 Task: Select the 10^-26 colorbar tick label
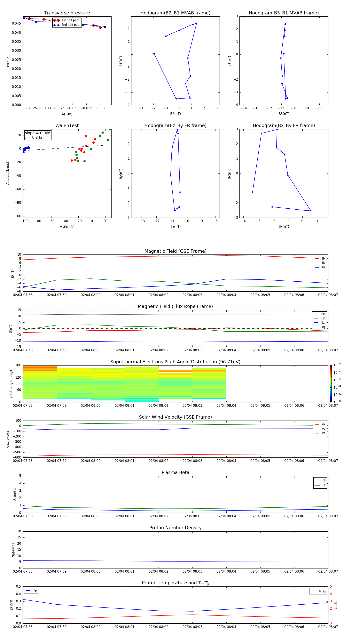337,365
